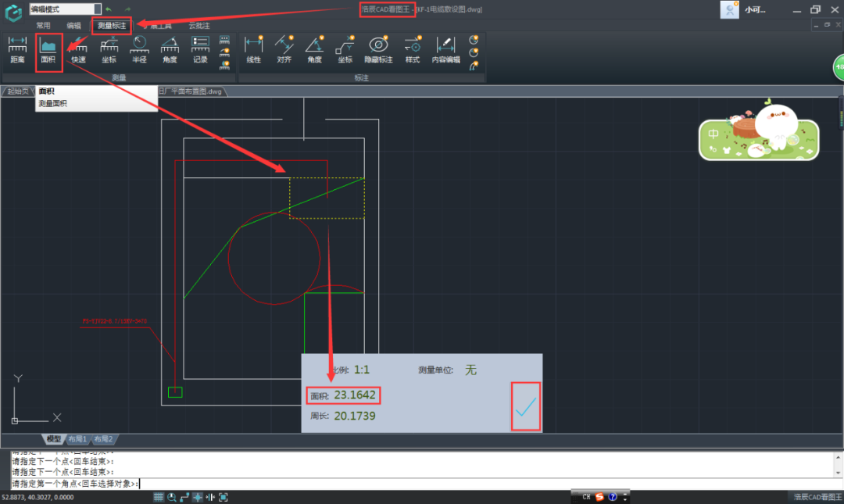Switch to the 常用 ribbon tab
The height and width of the screenshot is (504, 844).
pyautogui.click(x=43, y=24)
